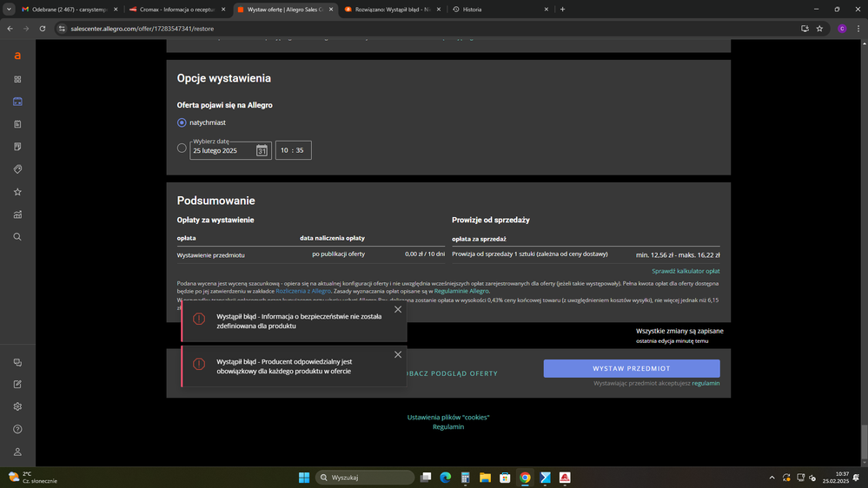Open the red A app on taskbar

click(x=565, y=478)
